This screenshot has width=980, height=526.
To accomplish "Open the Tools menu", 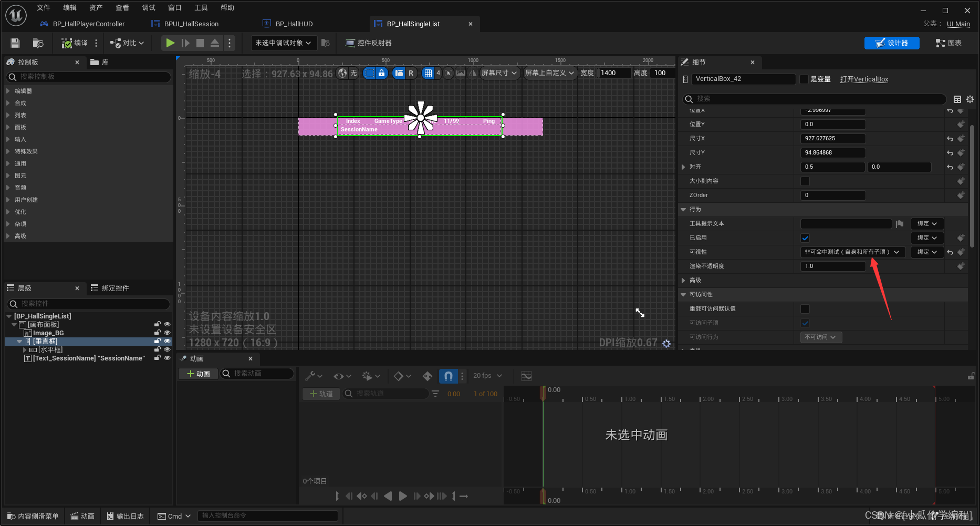I will tap(201, 7).
